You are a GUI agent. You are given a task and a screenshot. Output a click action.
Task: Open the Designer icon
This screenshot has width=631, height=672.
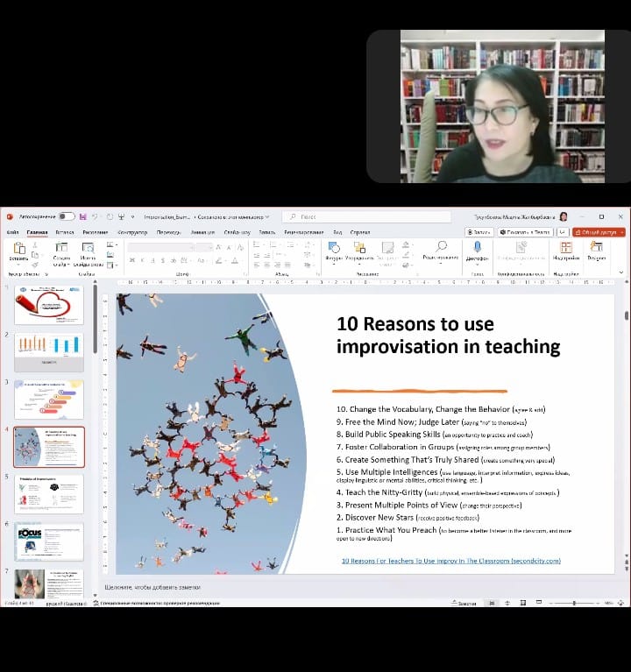[596, 249]
